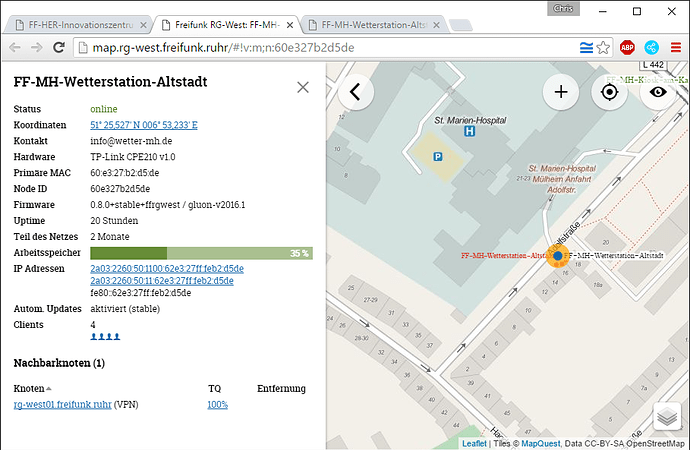The height and width of the screenshot is (450, 690).
Task: Open the map layers selector
Action: (667, 416)
